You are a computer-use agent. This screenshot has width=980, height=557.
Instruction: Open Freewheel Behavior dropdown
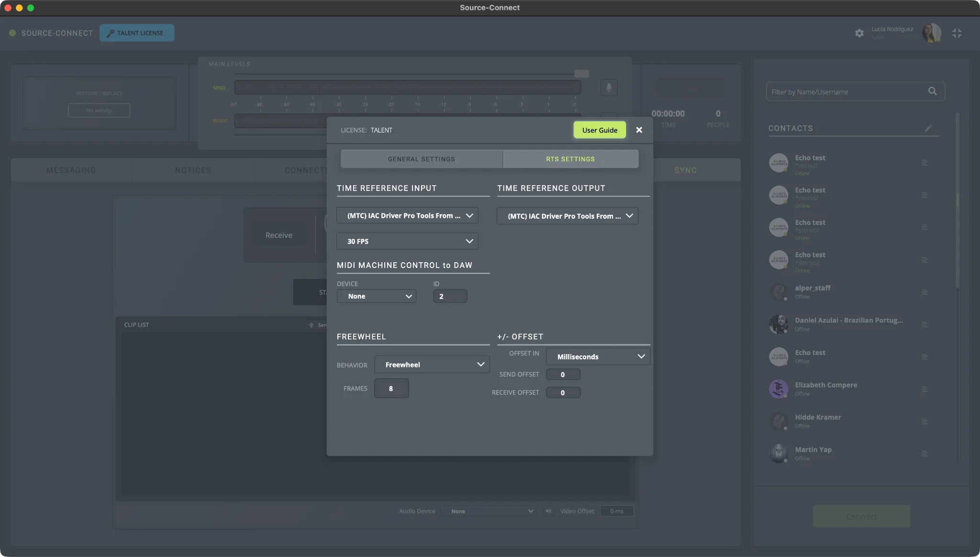tap(432, 365)
